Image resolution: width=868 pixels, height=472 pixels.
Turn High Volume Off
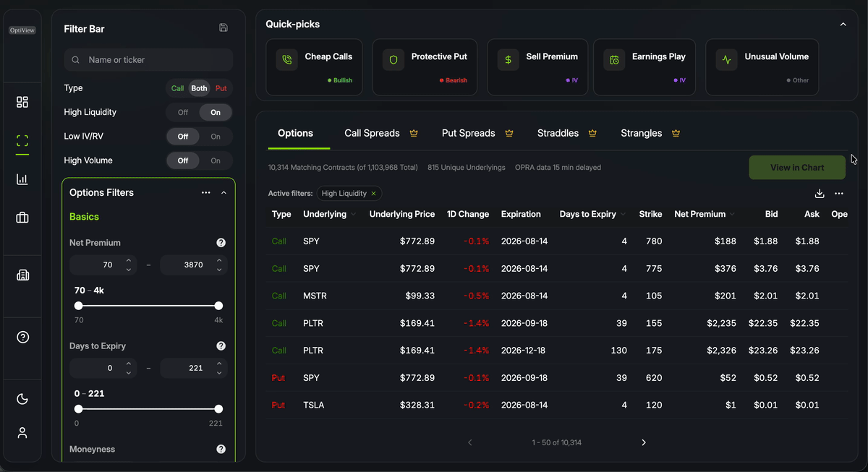(183, 160)
